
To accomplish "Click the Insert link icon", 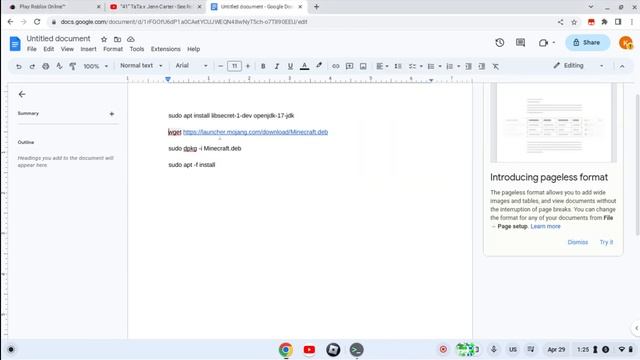I will (x=336, y=66).
